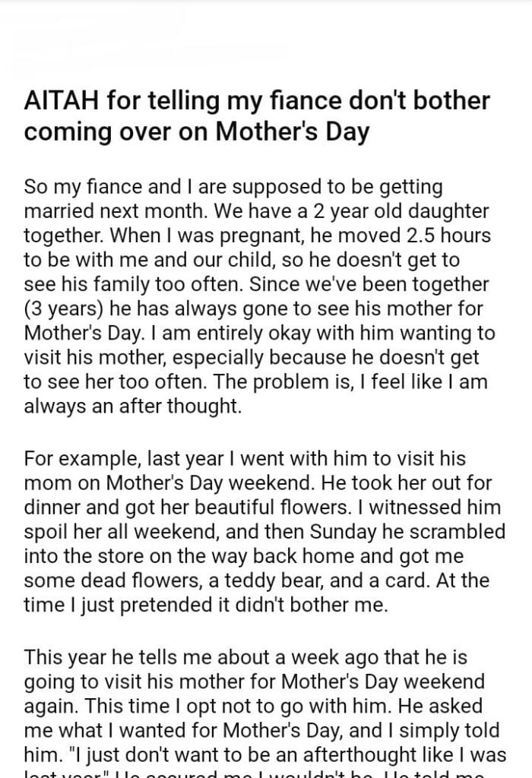Click "coming over on Mother's Day" title line
This screenshot has width=532, height=778.
196,131
